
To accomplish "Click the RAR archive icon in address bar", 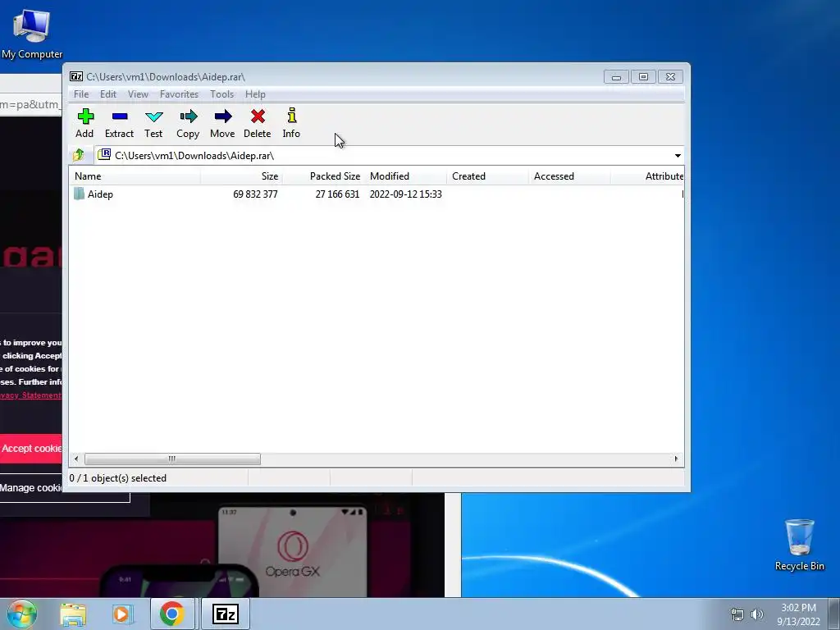I will 104,155.
